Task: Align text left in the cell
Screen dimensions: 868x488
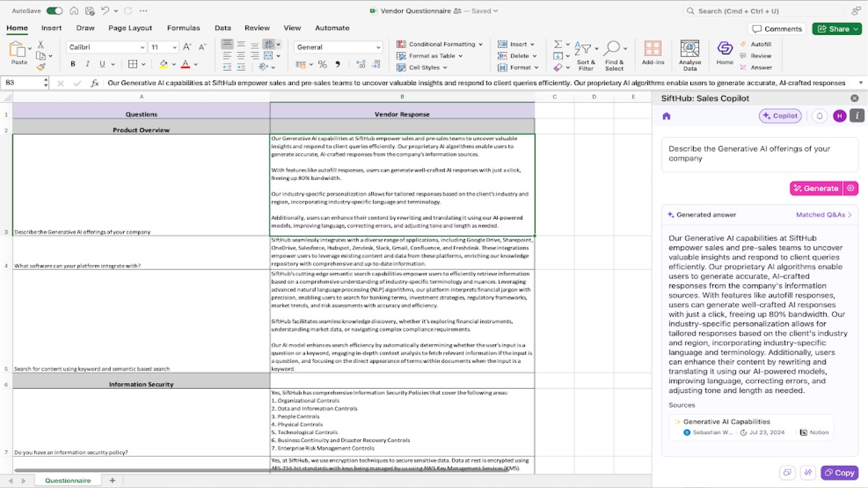Action: pos(227,56)
